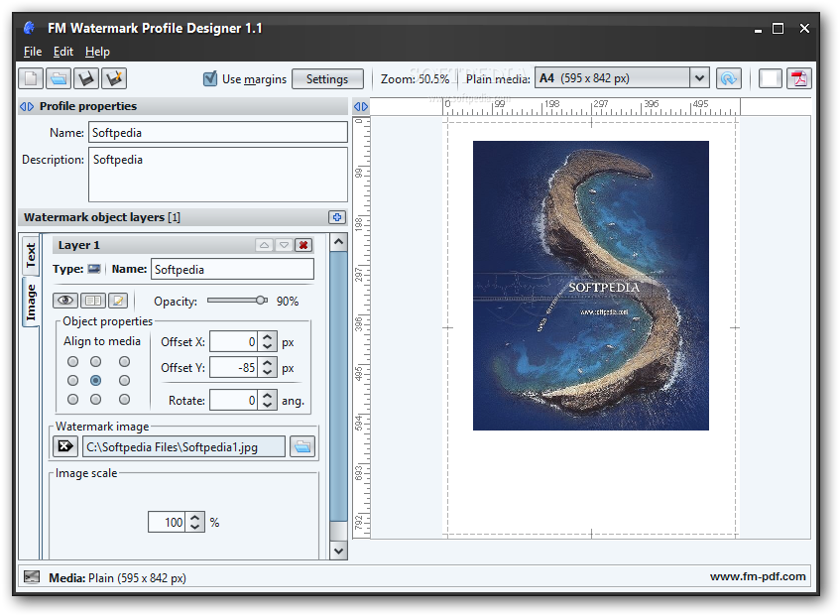This screenshot has height=616, width=840.
Task: Click the PDF preview icon in the toolbar
Action: point(799,78)
